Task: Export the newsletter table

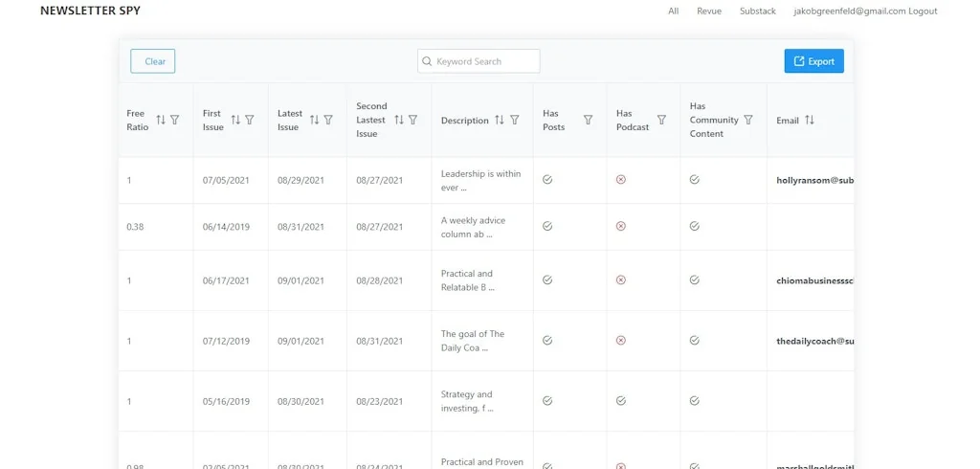Action: 813,61
